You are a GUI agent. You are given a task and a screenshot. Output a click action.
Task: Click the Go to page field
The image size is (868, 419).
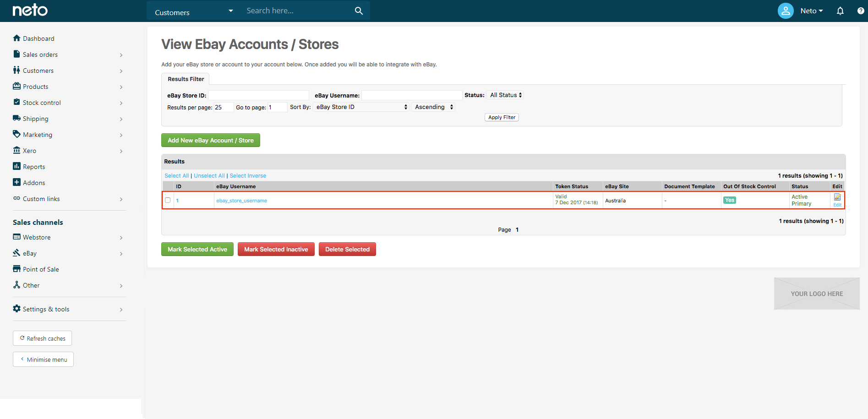coord(278,107)
